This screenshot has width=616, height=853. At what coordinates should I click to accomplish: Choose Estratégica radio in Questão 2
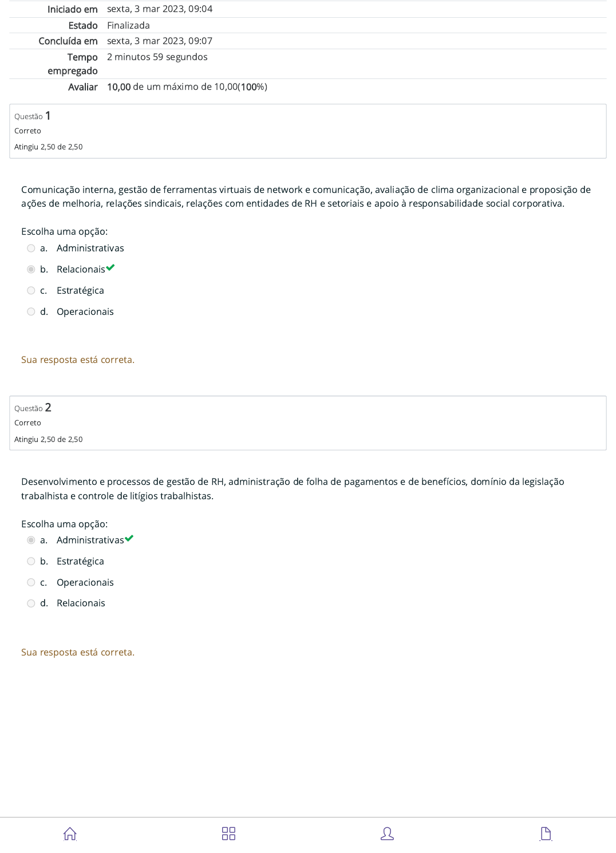pyautogui.click(x=31, y=562)
